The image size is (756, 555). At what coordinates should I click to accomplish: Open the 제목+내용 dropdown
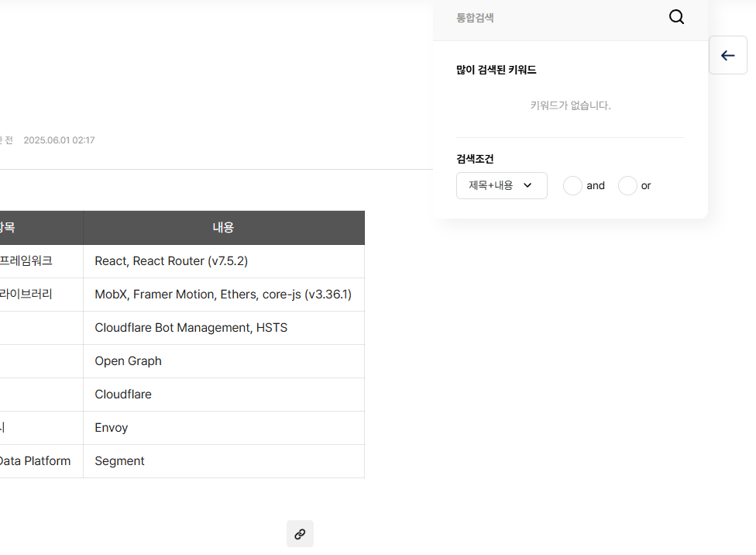coord(501,185)
